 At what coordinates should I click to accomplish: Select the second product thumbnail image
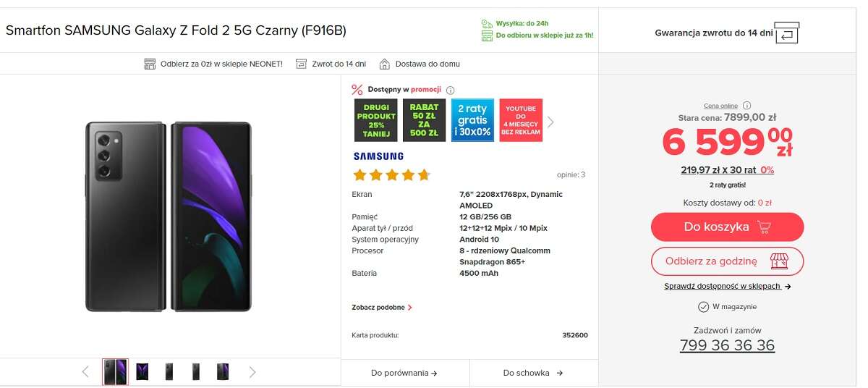point(142,372)
